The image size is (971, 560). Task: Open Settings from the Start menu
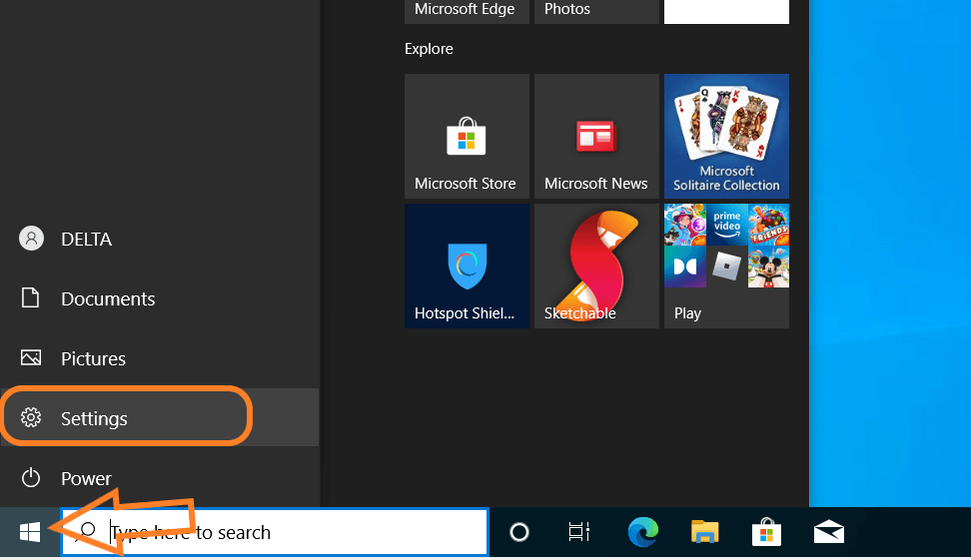(x=94, y=418)
